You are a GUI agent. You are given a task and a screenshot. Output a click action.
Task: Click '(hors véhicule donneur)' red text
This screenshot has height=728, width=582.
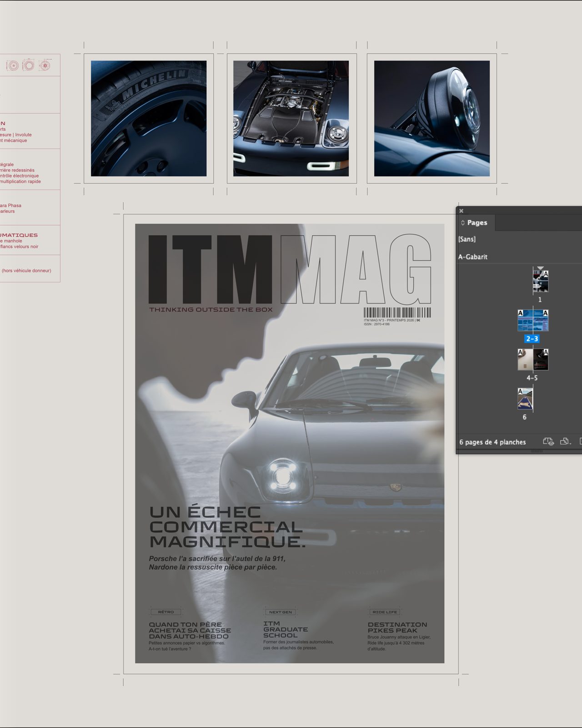[x=26, y=271]
